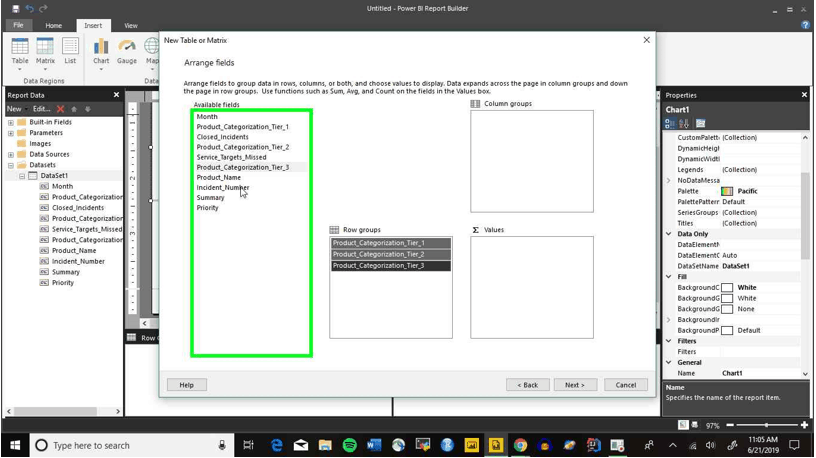The height and width of the screenshot is (458, 816).
Task: Collapse the Data Only property section
Action: (x=669, y=234)
